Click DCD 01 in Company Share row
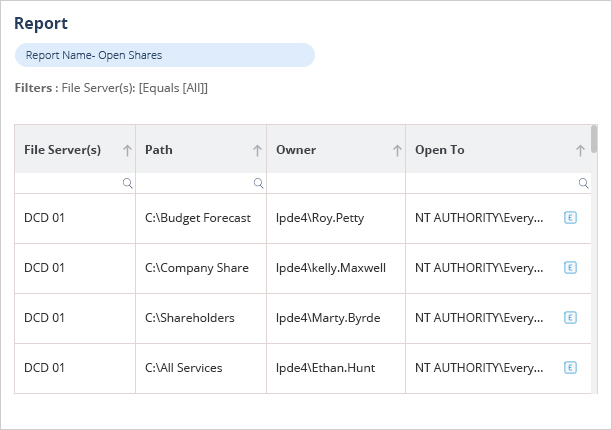The image size is (612, 430). (44, 267)
